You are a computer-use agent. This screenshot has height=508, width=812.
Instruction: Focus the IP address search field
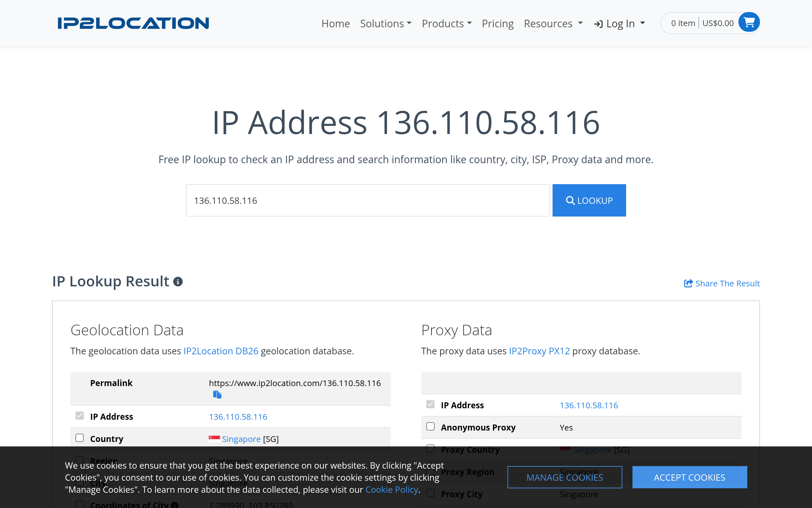click(368, 200)
